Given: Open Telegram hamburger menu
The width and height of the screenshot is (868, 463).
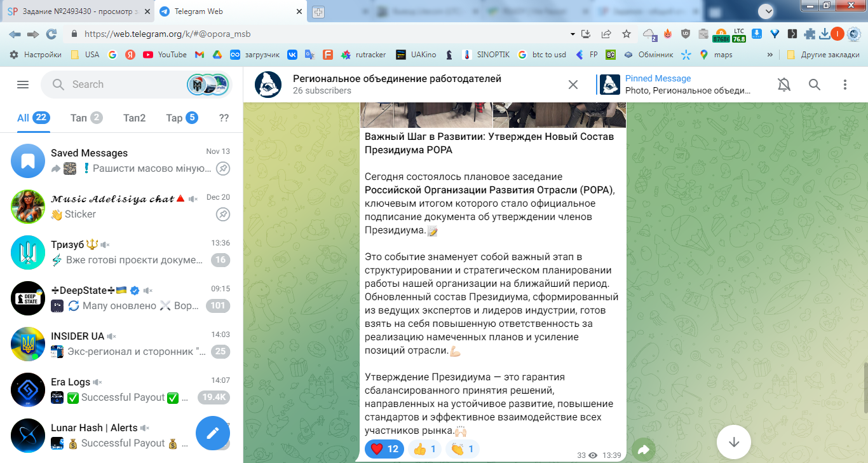Looking at the screenshot, I should click(x=23, y=85).
